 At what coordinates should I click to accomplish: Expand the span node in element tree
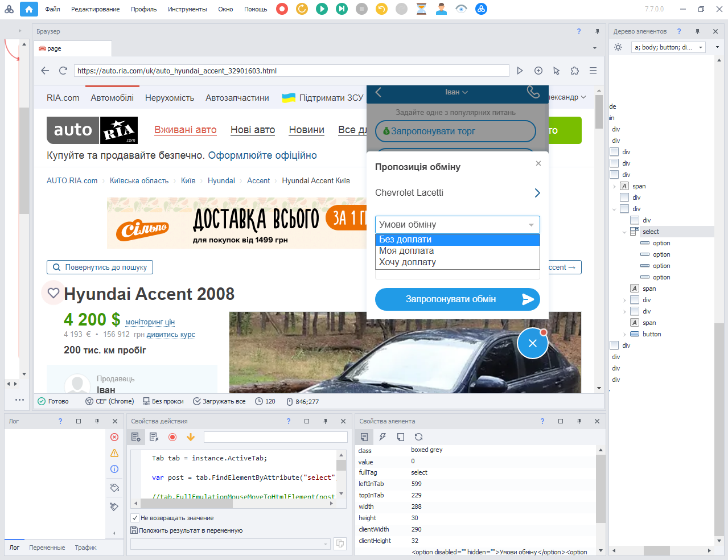click(614, 187)
